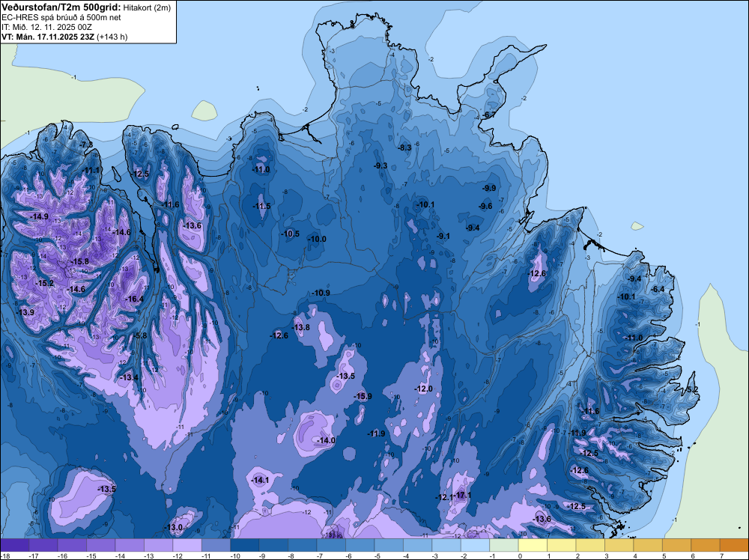This screenshot has width=749, height=560.
Task: Click the -10.9 temperature label
Action: pos(321,293)
